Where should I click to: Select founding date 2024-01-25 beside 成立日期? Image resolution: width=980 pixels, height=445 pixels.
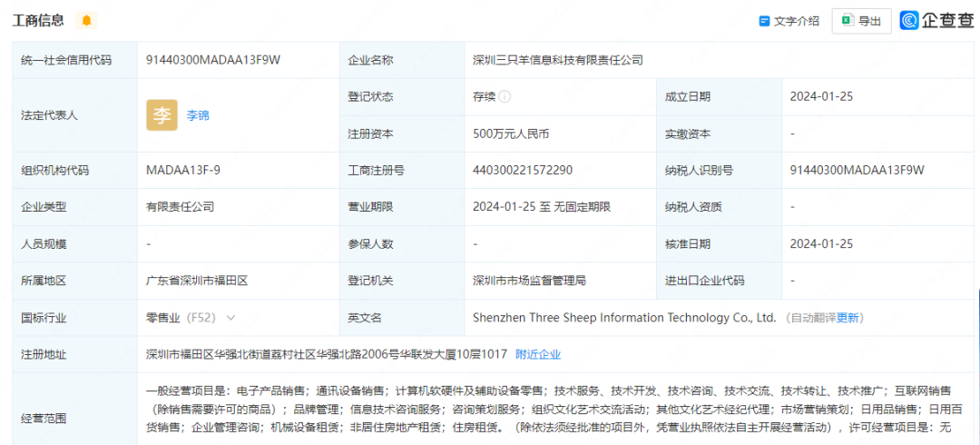(821, 97)
